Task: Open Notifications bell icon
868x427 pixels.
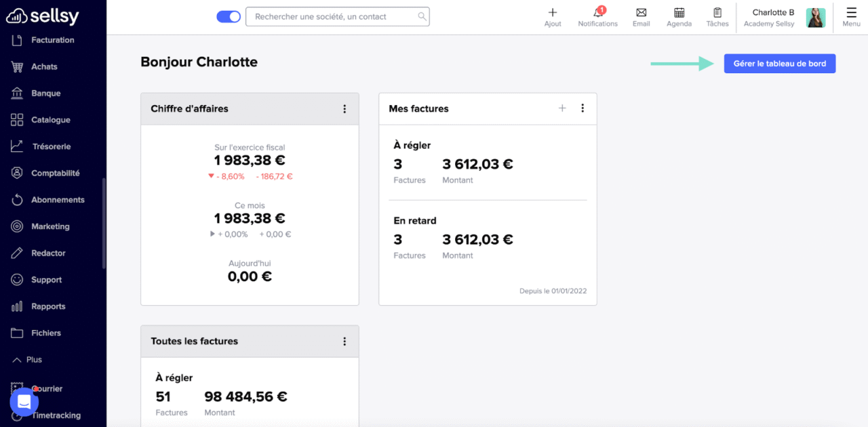Action: pyautogui.click(x=598, y=12)
